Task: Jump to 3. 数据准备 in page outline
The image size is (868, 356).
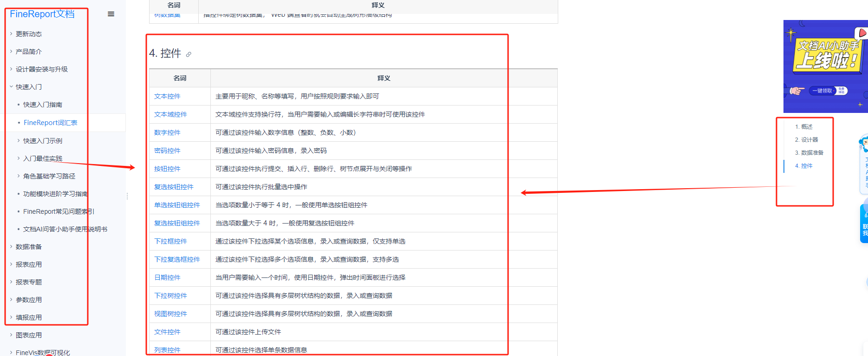Action: point(809,153)
